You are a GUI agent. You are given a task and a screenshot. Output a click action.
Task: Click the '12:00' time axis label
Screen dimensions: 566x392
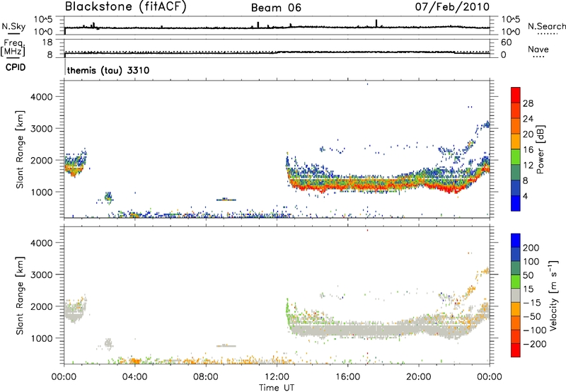click(276, 377)
